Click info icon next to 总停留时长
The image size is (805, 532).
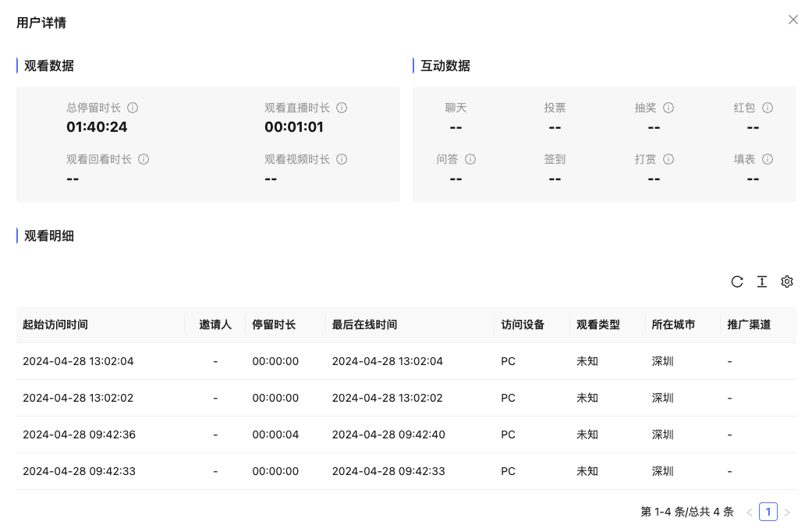(x=133, y=108)
